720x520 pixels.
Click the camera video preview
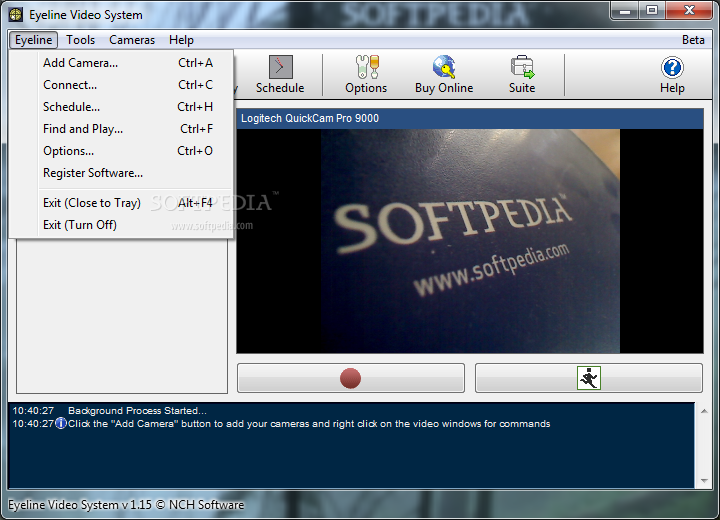[x=470, y=241]
